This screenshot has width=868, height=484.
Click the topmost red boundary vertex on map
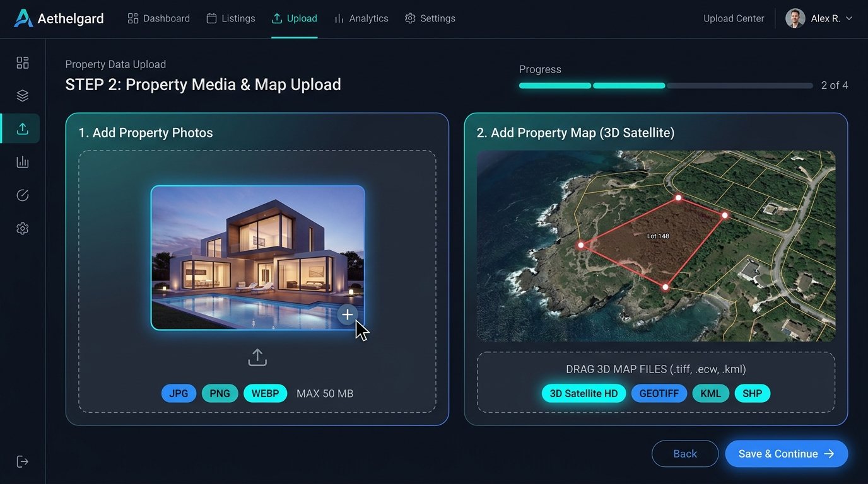click(678, 198)
